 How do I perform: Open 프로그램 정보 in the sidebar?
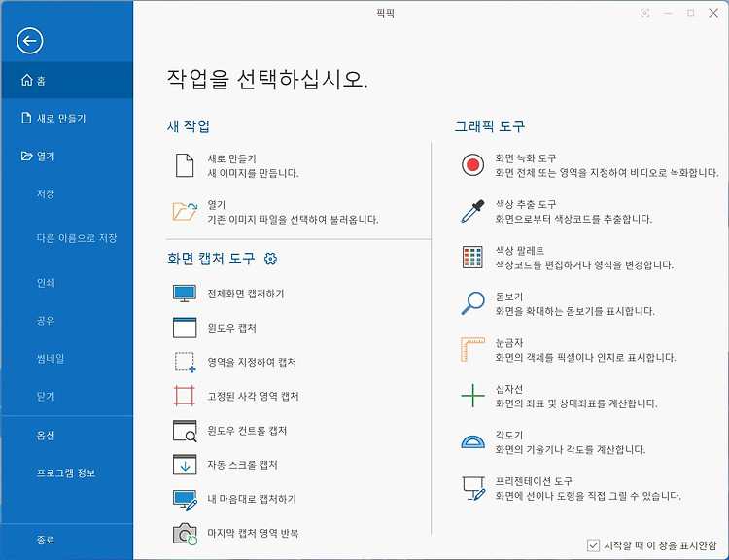pyautogui.click(x=67, y=473)
